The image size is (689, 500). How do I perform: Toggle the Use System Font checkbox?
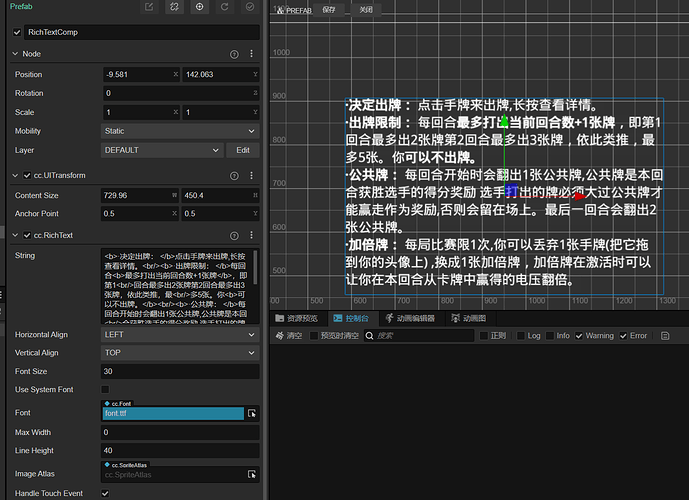pyautogui.click(x=106, y=389)
